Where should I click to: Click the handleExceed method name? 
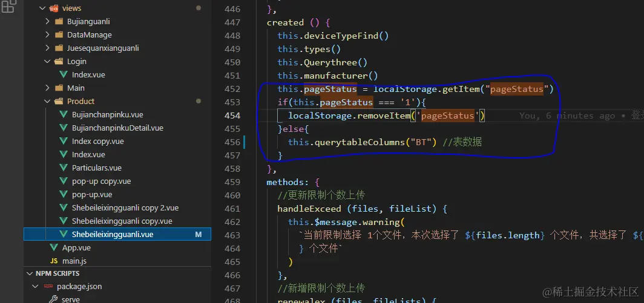coord(309,209)
